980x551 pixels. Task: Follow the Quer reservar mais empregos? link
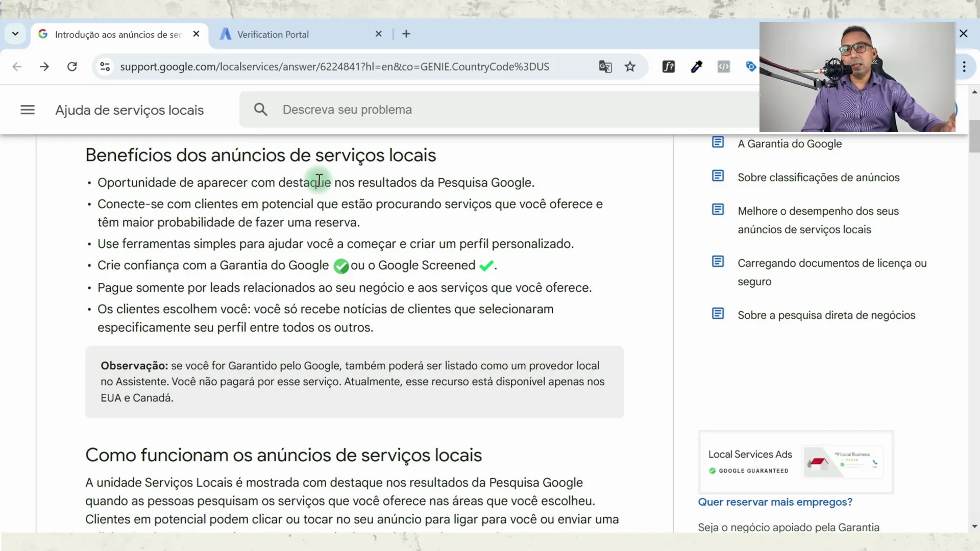pos(775,502)
